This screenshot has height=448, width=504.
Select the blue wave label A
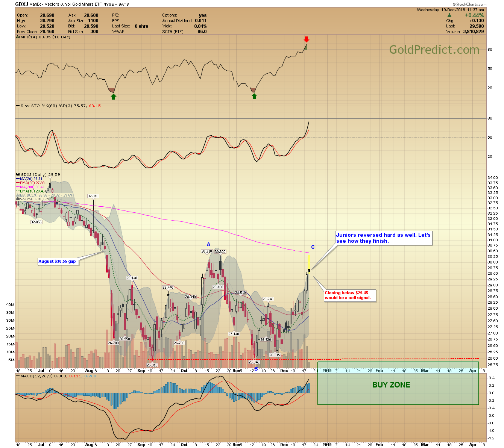click(208, 244)
